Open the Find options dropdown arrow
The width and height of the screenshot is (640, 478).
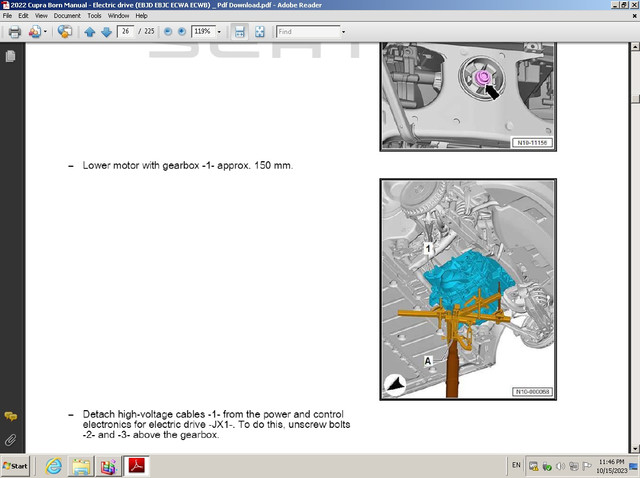[344, 32]
